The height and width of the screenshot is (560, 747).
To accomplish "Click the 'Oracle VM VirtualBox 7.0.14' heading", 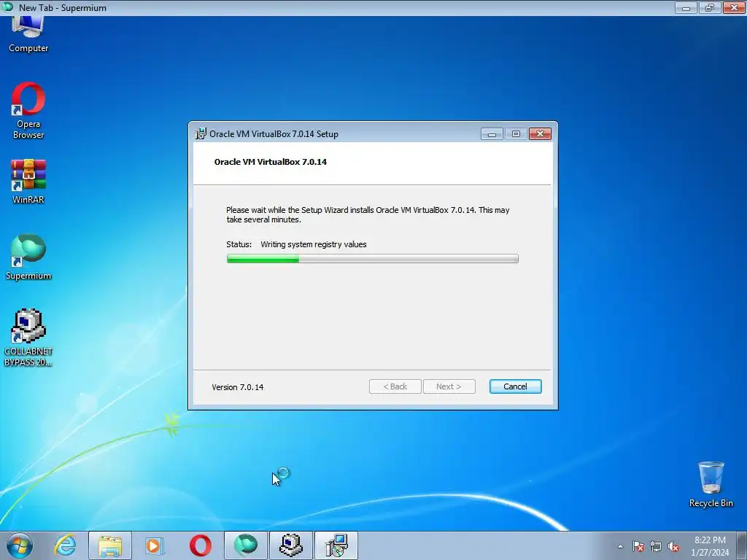I will [270, 162].
